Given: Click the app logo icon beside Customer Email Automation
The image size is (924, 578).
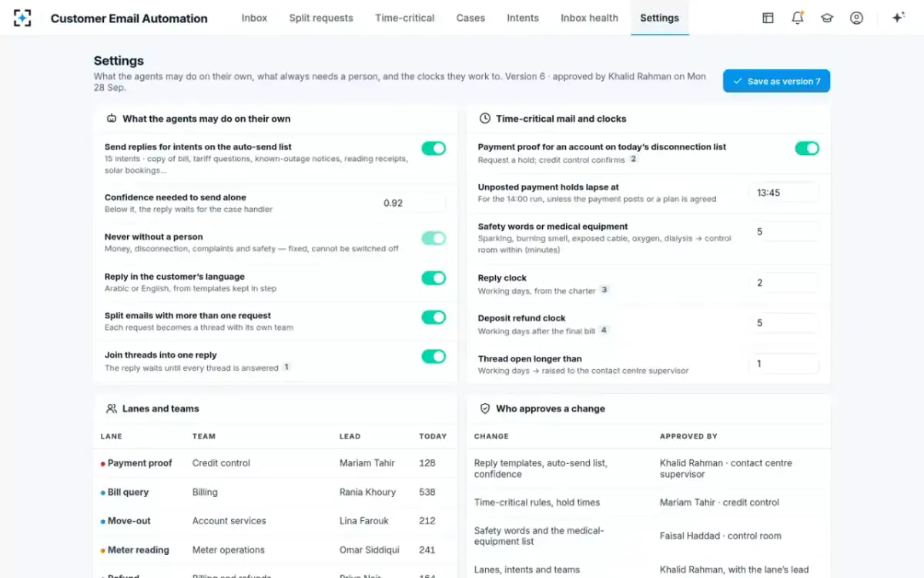Looking at the screenshot, I should click(22, 18).
